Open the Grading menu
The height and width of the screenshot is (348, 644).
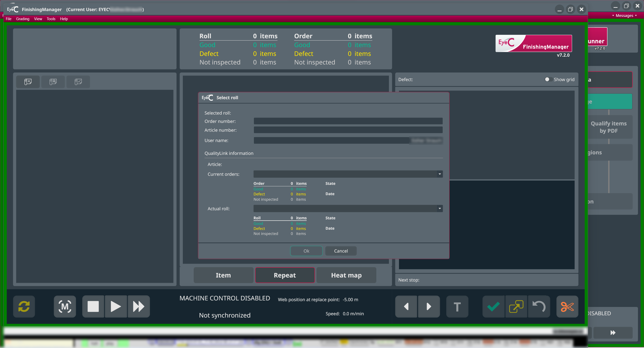[23, 19]
